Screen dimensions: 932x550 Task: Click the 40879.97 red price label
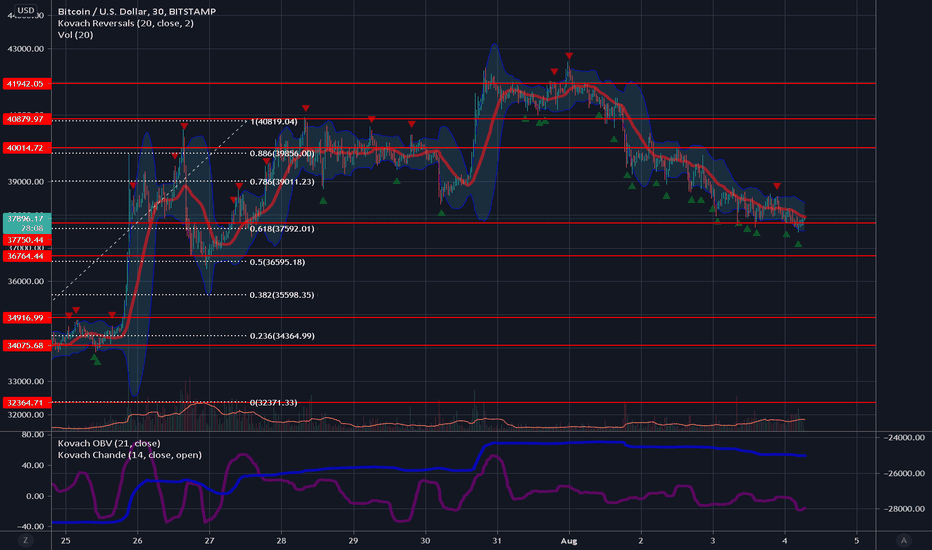point(27,119)
